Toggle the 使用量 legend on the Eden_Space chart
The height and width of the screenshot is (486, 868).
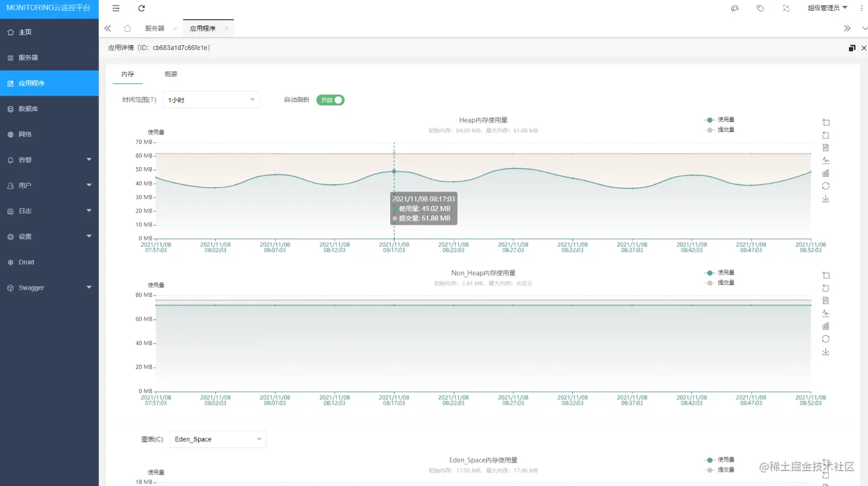[x=719, y=460]
